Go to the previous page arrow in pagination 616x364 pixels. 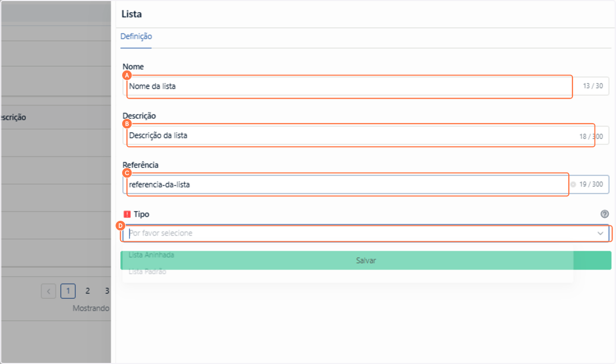(x=48, y=291)
